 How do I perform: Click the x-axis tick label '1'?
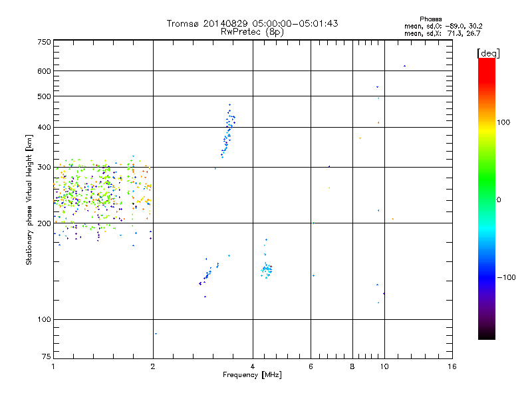point(53,366)
